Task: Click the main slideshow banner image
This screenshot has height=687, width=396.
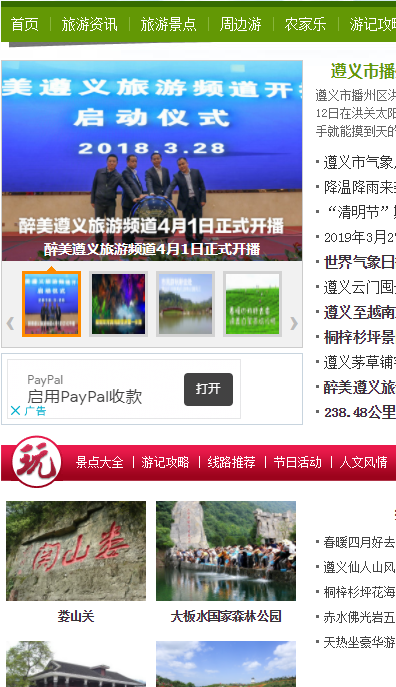Action: pos(152,160)
